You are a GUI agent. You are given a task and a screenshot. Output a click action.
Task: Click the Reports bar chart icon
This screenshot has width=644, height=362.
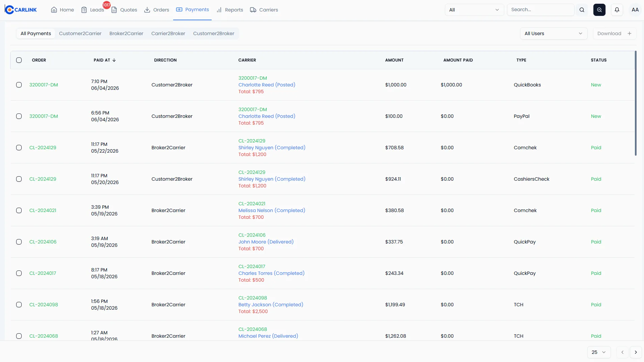(219, 10)
